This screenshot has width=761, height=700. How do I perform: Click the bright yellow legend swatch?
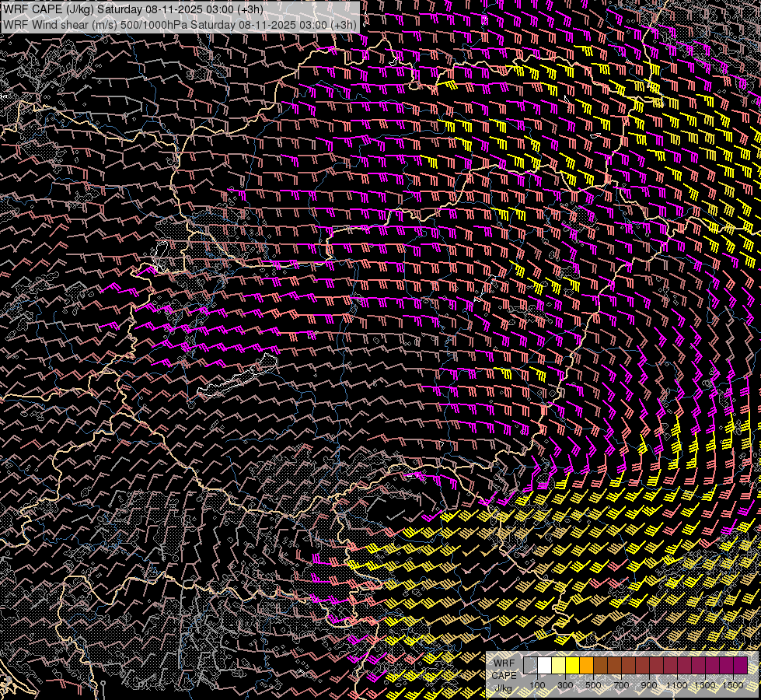pos(572,666)
